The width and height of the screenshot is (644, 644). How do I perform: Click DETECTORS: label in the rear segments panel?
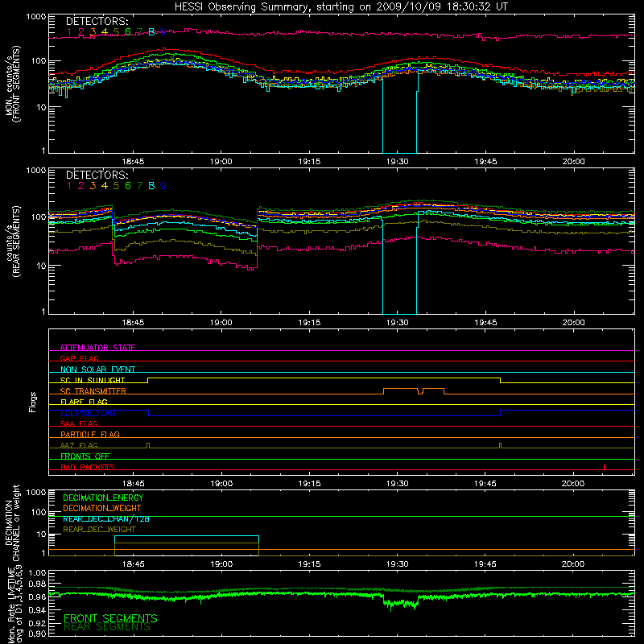[97, 175]
